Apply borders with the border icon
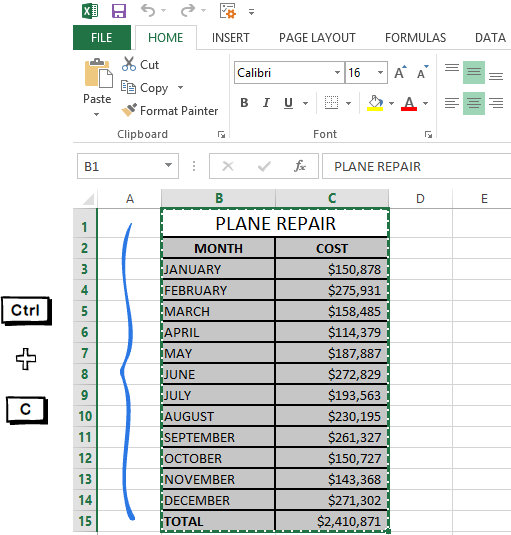Image resolution: width=511 pixels, height=535 pixels. pyautogui.click(x=331, y=103)
